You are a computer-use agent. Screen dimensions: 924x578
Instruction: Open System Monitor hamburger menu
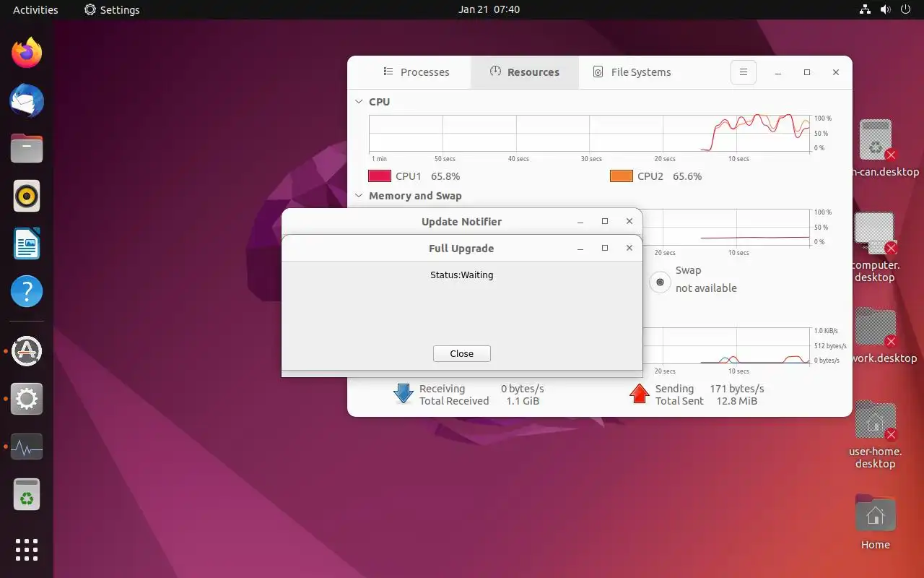pos(743,72)
